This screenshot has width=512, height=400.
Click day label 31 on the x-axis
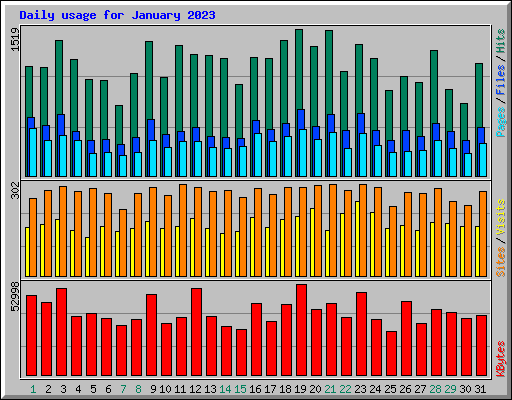(x=480, y=389)
